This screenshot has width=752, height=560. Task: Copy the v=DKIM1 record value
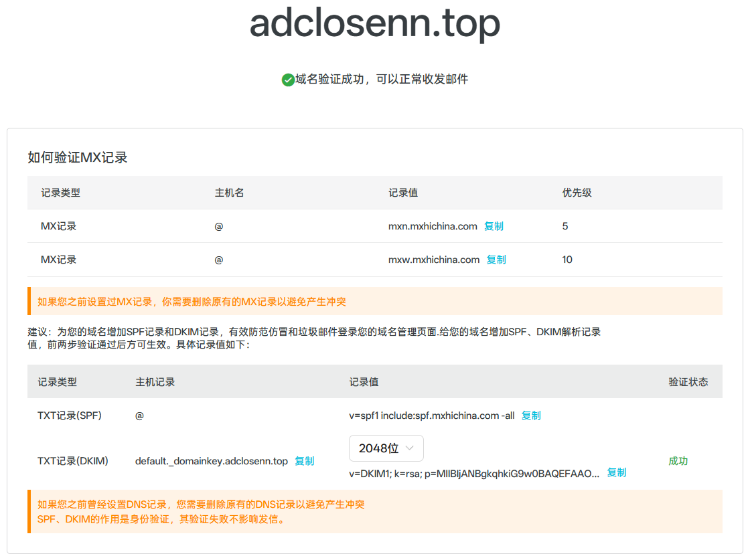[617, 472]
